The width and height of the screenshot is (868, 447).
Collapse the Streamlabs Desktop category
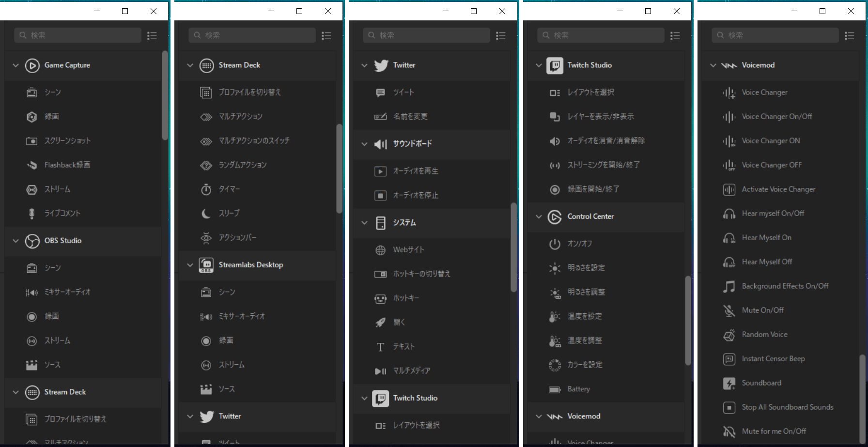[190, 265]
